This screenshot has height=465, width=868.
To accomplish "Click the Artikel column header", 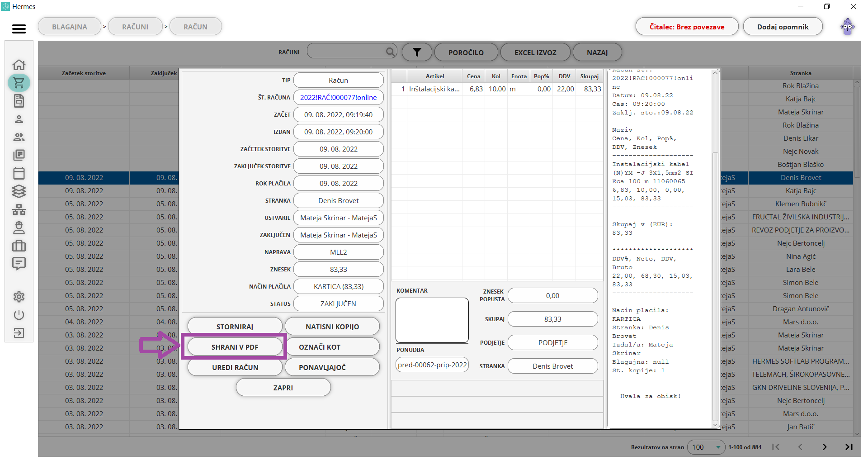I will click(x=434, y=76).
